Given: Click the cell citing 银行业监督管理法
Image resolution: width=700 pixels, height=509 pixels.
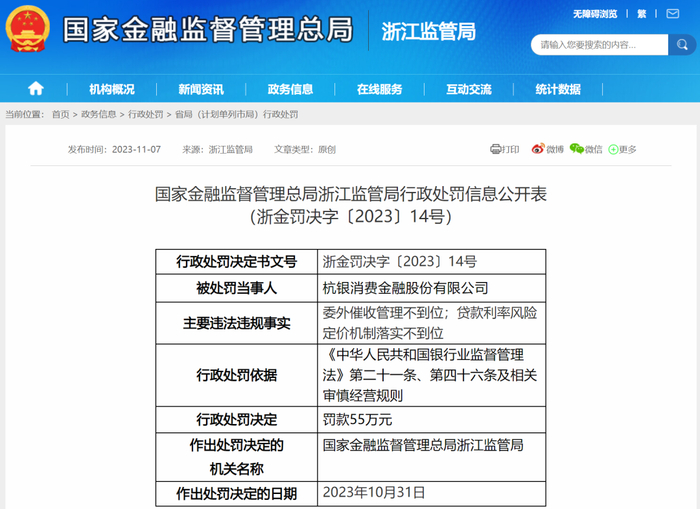Looking at the screenshot, I should tap(432, 375).
